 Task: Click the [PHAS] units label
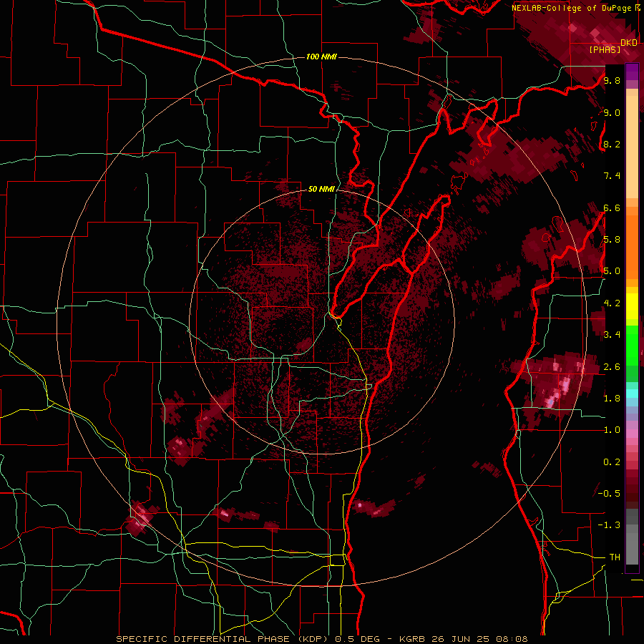pyautogui.click(x=605, y=50)
